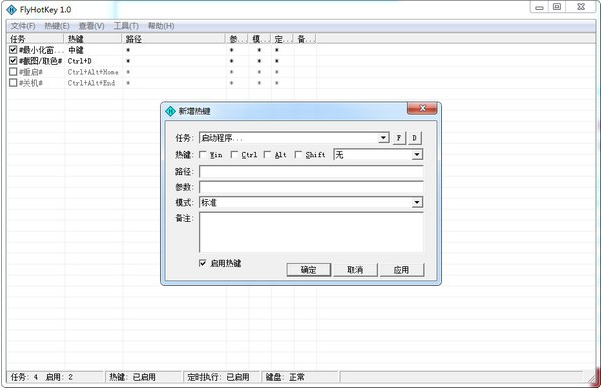Disable the #截图/取色# task checkbox
The image size is (601, 388).
[x=13, y=61]
